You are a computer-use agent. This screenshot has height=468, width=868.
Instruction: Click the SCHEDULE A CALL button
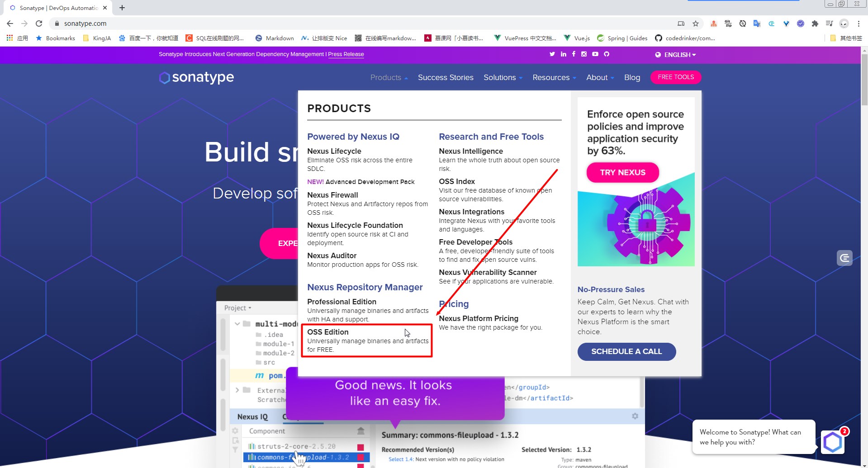(x=626, y=351)
